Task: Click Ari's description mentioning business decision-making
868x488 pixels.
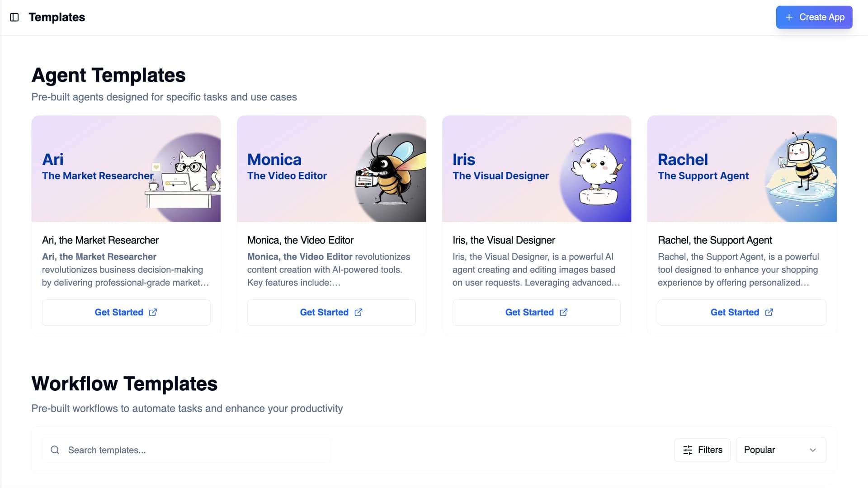Action: tap(126, 270)
